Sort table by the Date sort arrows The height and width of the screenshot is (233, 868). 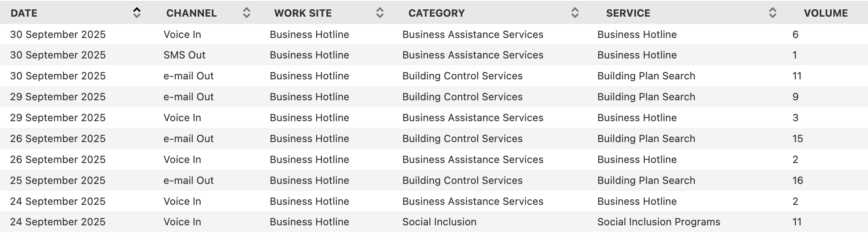(x=137, y=13)
